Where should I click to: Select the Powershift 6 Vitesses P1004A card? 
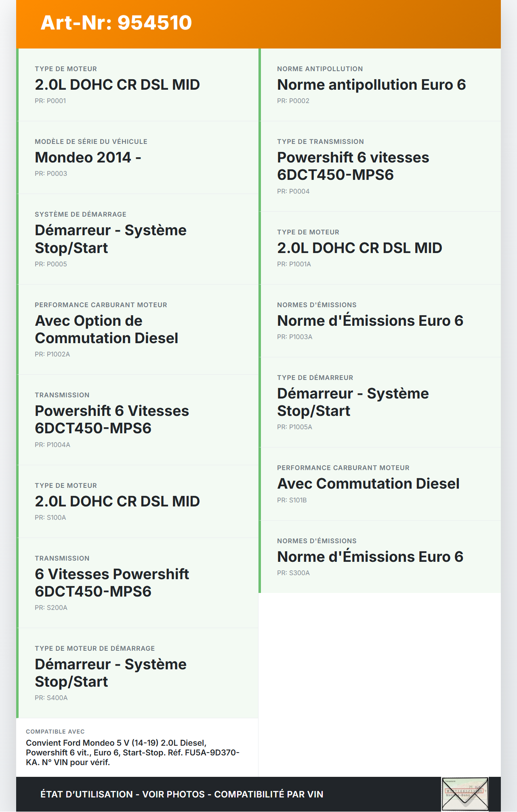point(137,420)
